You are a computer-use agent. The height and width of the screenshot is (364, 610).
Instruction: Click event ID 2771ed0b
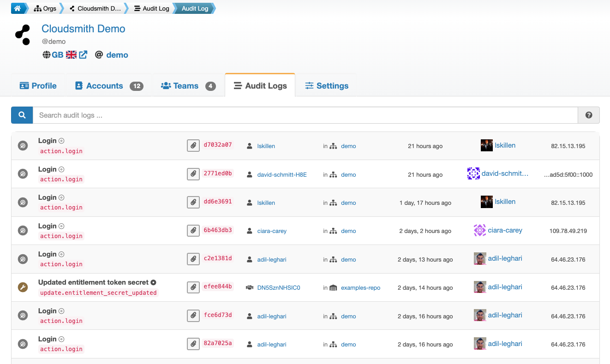(x=218, y=173)
